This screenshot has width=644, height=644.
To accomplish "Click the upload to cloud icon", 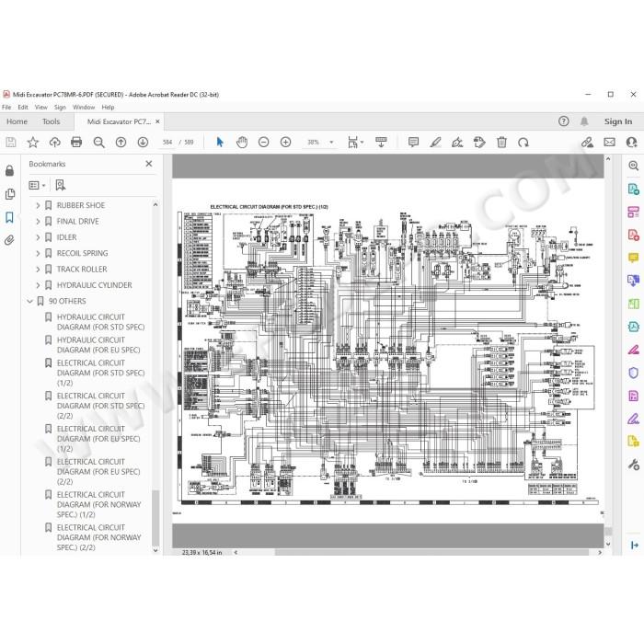I will (54, 142).
